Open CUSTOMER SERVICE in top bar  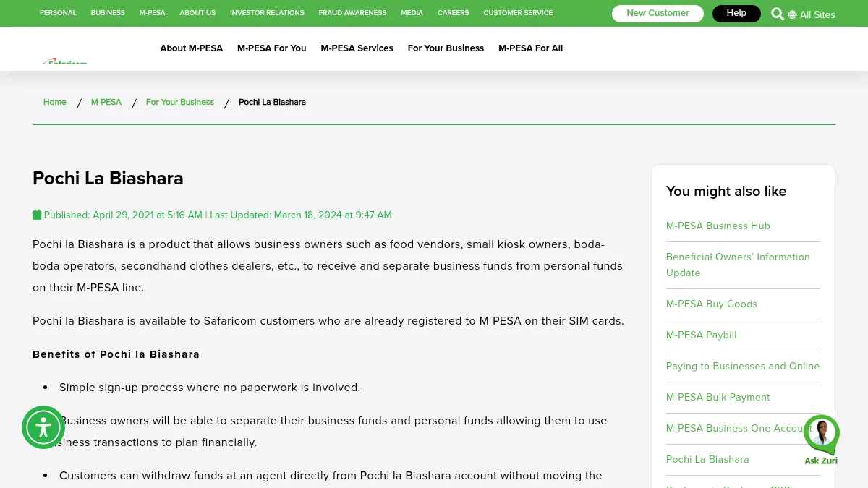tap(518, 13)
